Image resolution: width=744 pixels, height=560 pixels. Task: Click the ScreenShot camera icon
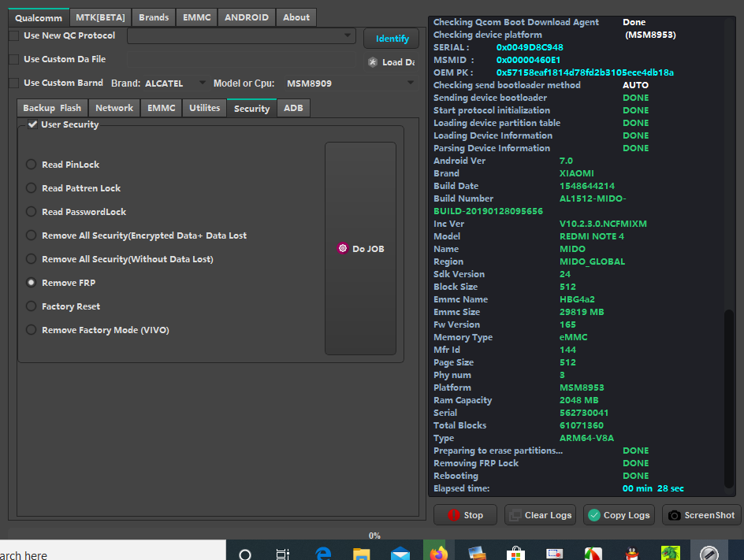point(675,515)
